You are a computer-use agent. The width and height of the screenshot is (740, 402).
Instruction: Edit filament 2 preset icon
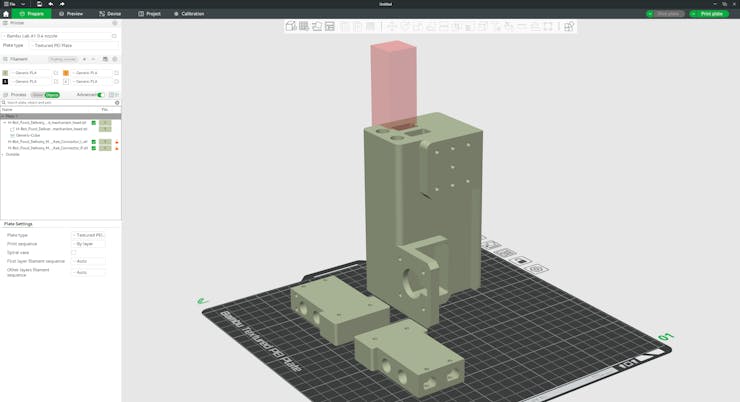pyautogui.click(x=117, y=73)
